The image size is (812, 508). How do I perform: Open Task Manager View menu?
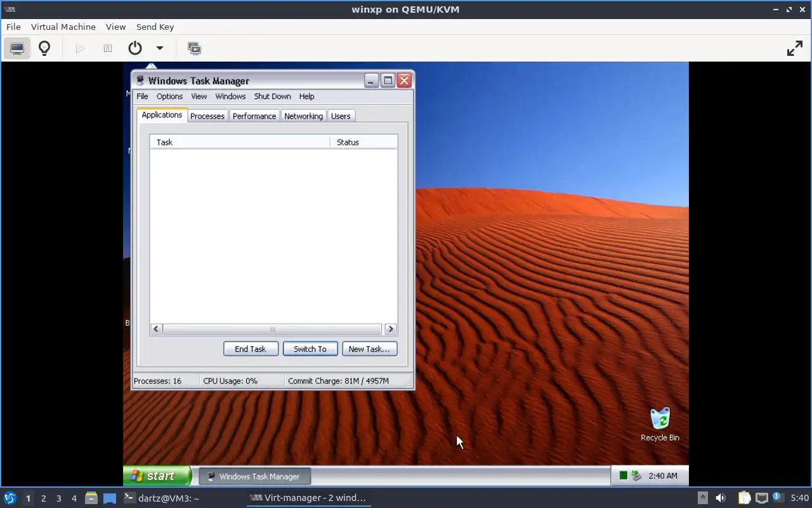pyautogui.click(x=199, y=97)
